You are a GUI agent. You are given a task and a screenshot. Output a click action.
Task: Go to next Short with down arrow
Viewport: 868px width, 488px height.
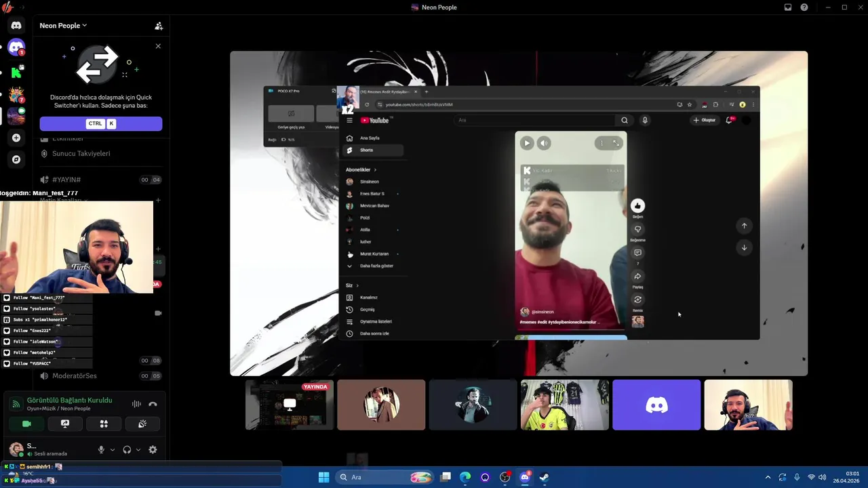[x=744, y=247]
